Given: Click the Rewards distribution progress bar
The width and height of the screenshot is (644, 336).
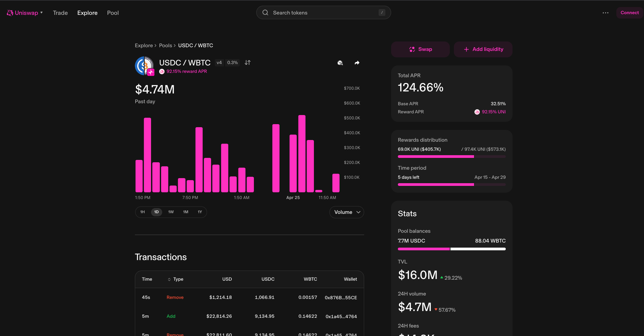Looking at the screenshot, I should 451,157.
